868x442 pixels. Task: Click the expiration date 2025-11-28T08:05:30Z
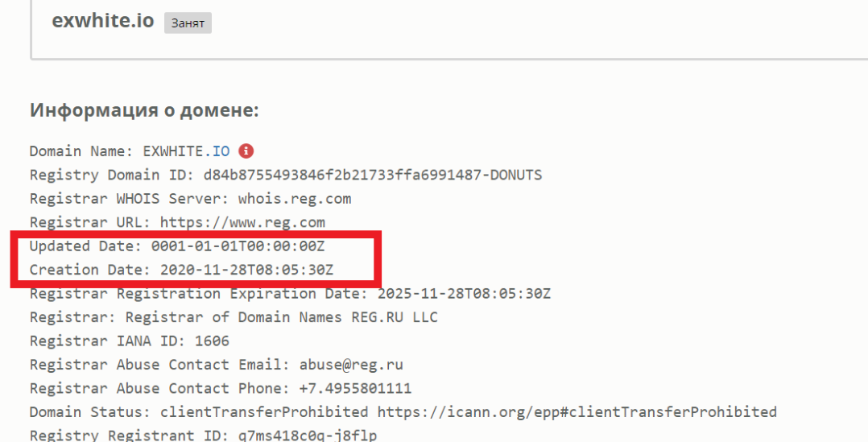pos(464,293)
